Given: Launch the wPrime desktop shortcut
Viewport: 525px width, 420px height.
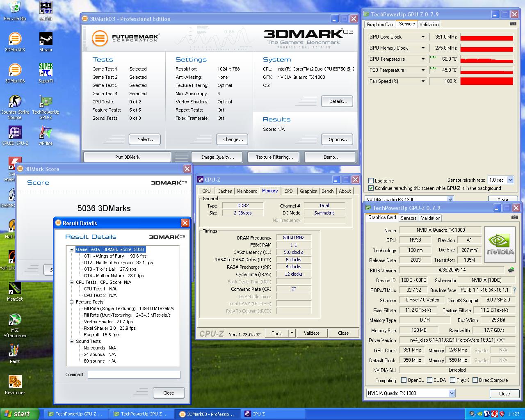Looking at the screenshot, I should coord(46,135).
